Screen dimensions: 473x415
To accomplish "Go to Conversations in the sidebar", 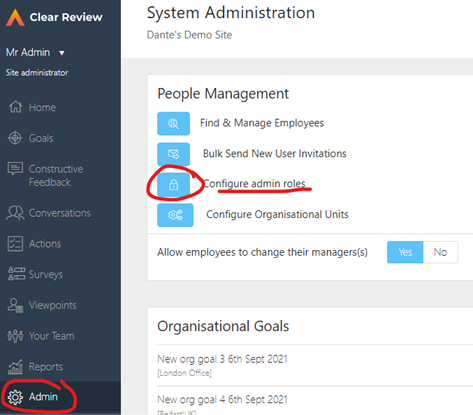I will (x=60, y=213).
